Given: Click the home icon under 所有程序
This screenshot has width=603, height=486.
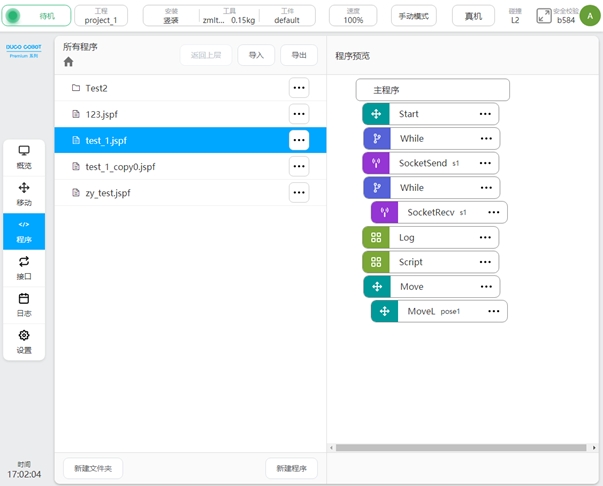Looking at the screenshot, I should point(69,62).
